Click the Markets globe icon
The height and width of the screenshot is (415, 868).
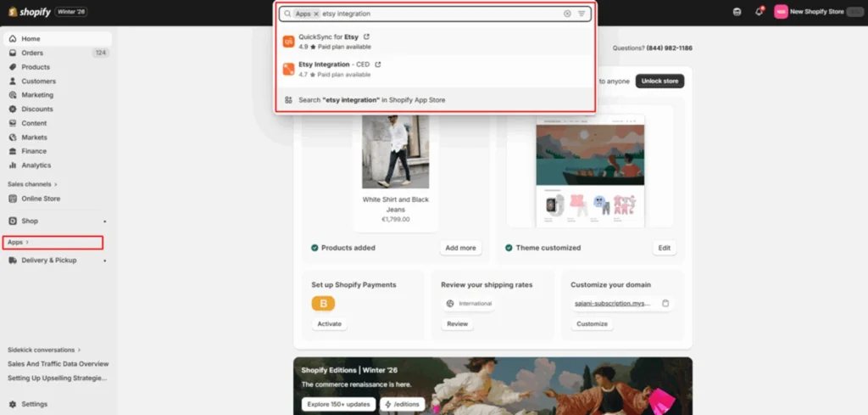13,137
